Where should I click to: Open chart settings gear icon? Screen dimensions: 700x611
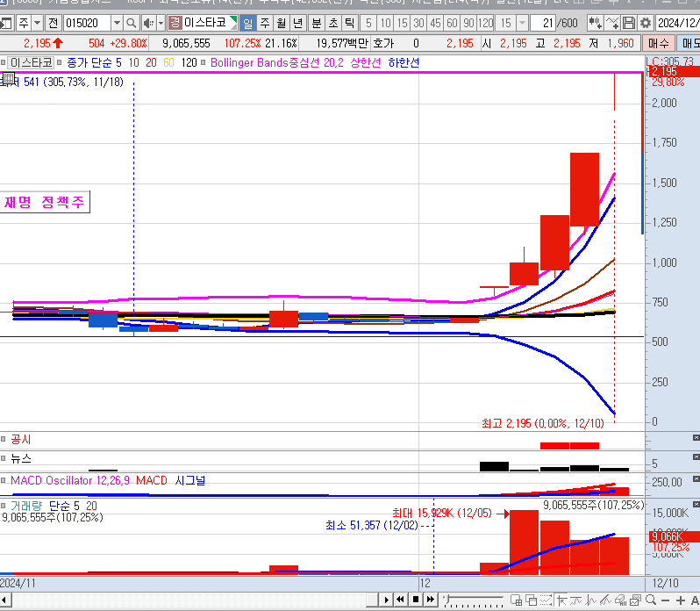pos(645,23)
